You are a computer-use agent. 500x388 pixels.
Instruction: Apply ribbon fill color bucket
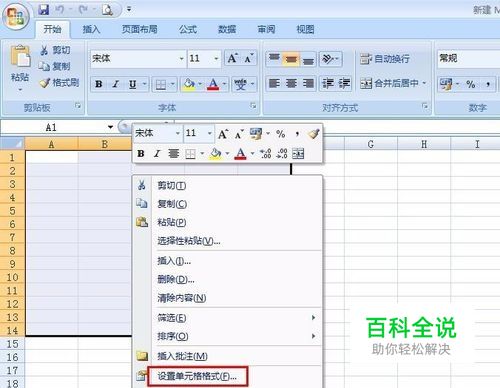[189, 85]
